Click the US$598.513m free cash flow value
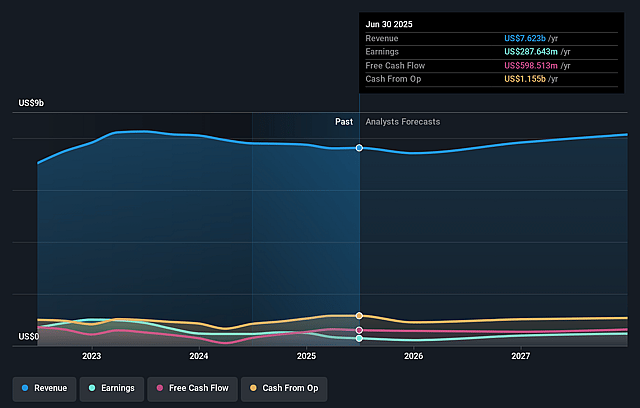 [531, 66]
